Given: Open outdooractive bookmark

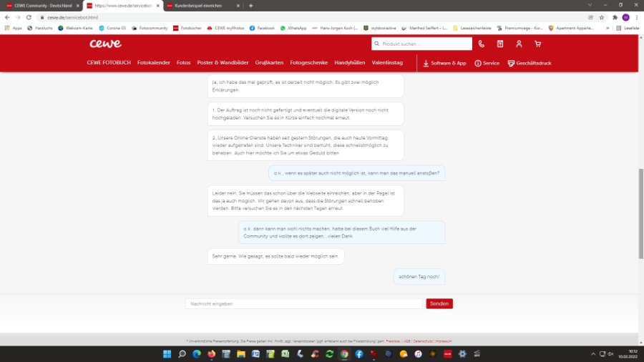Looking at the screenshot, I should (x=379, y=28).
